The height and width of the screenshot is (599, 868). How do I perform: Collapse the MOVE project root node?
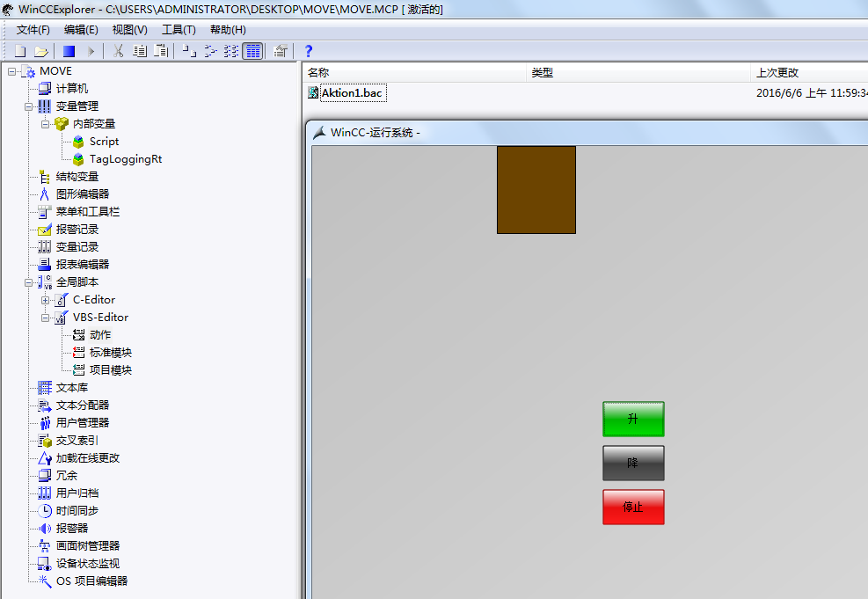11,71
